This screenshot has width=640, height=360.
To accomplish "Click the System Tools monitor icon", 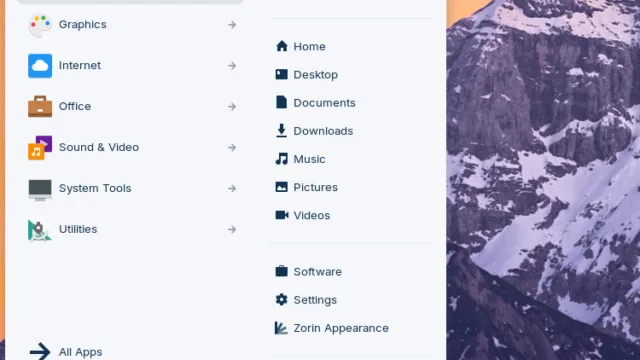I will 40,189.
